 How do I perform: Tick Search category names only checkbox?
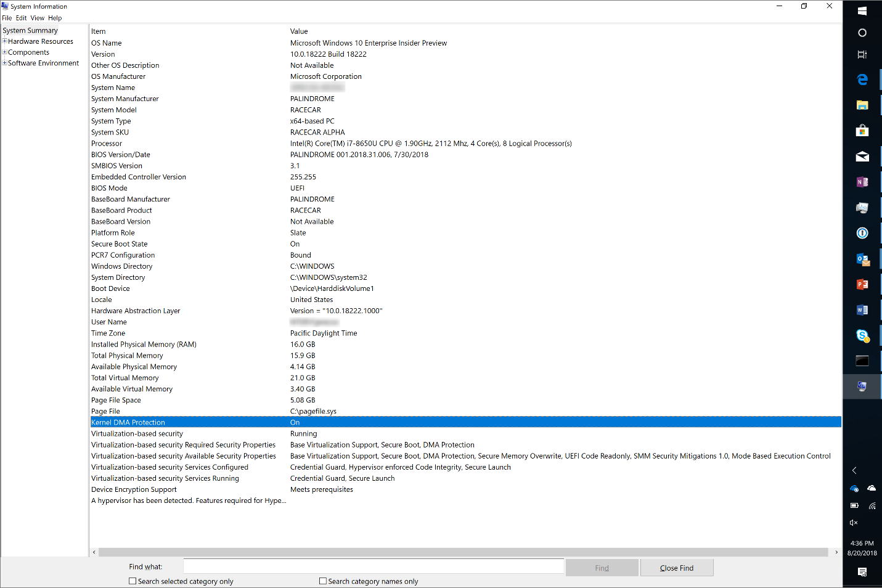[x=323, y=581]
